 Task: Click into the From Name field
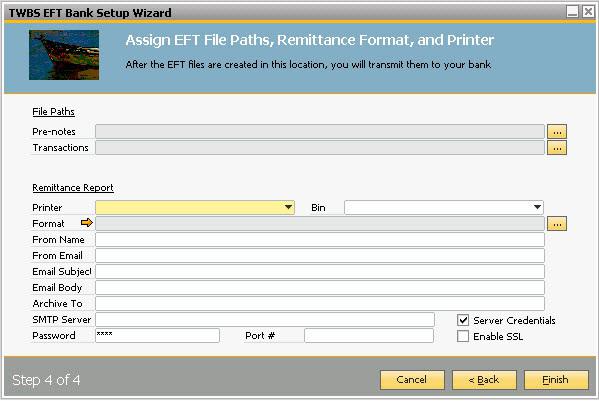point(320,240)
